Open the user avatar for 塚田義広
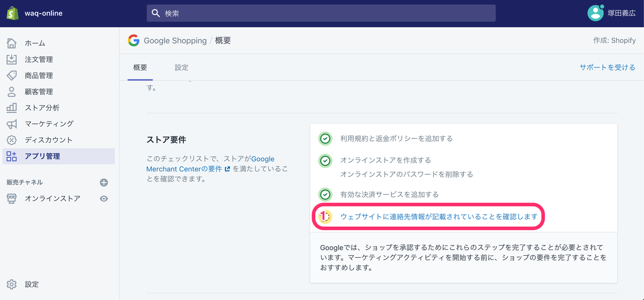Image resolution: width=644 pixels, height=300 pixels. (x=596, y=13)
